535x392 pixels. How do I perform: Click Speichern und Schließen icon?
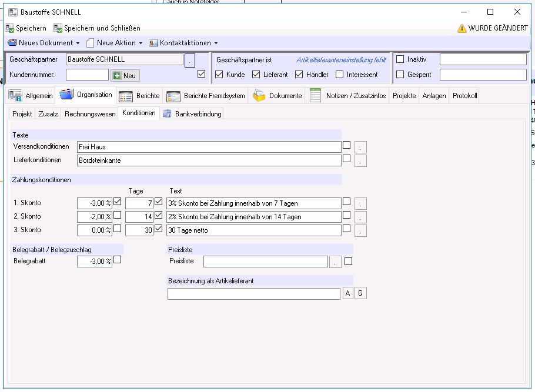(x=58, y=28)
